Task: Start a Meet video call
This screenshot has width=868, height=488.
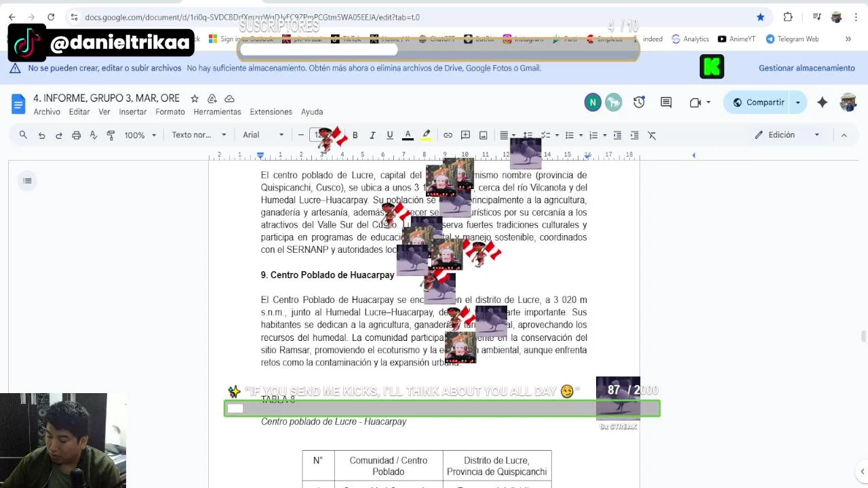Action: (695, 102)
